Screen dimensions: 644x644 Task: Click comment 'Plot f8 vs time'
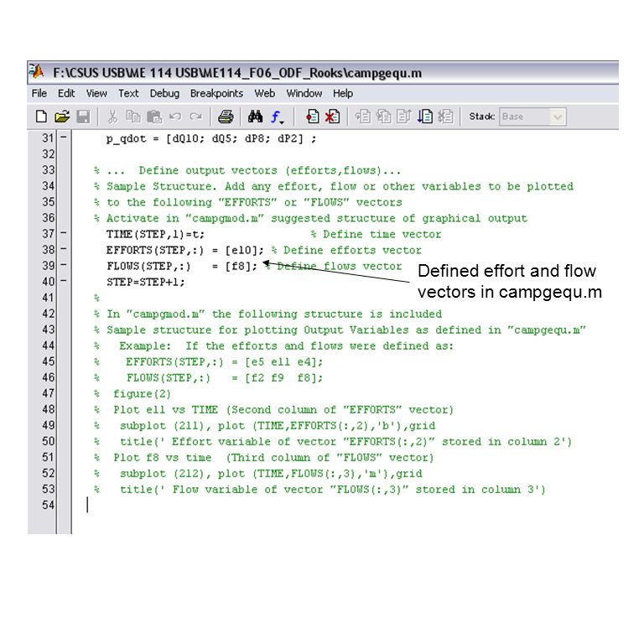[162, 458]
